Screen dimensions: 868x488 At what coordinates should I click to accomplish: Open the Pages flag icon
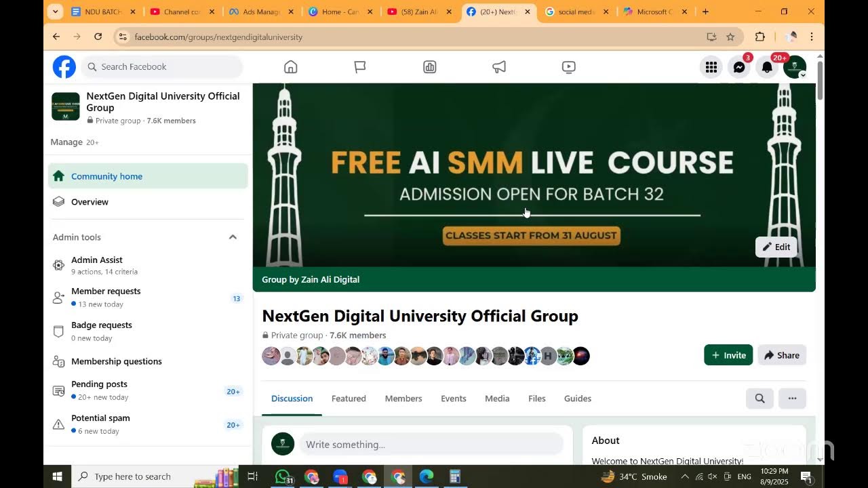tap(360, 66)
